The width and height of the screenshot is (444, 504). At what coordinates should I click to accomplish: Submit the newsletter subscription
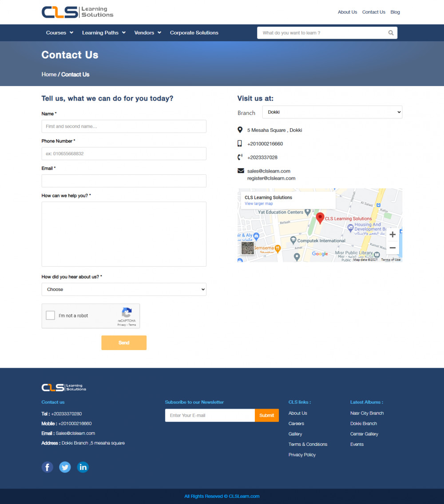[266, 415]
